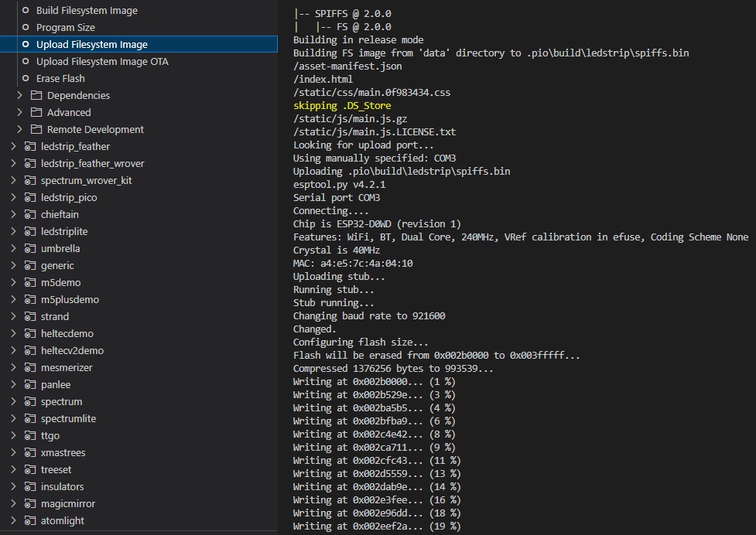Click mesmerizer environment folder icon

(30, 367)
